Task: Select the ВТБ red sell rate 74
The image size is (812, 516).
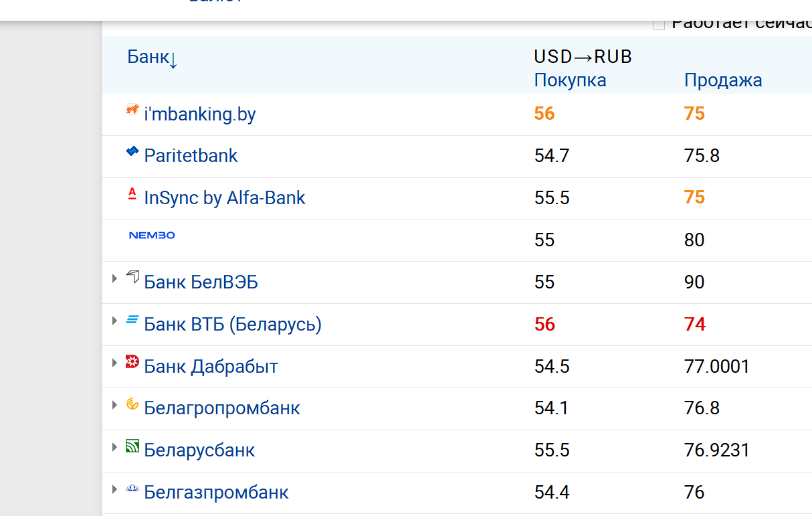Action: (x=695, y=325)
